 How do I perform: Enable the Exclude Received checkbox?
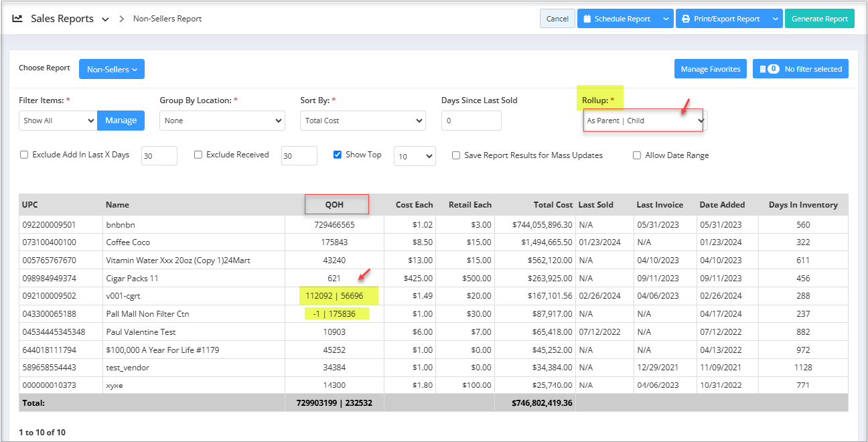pyautogui.click(x=198, y=155)
